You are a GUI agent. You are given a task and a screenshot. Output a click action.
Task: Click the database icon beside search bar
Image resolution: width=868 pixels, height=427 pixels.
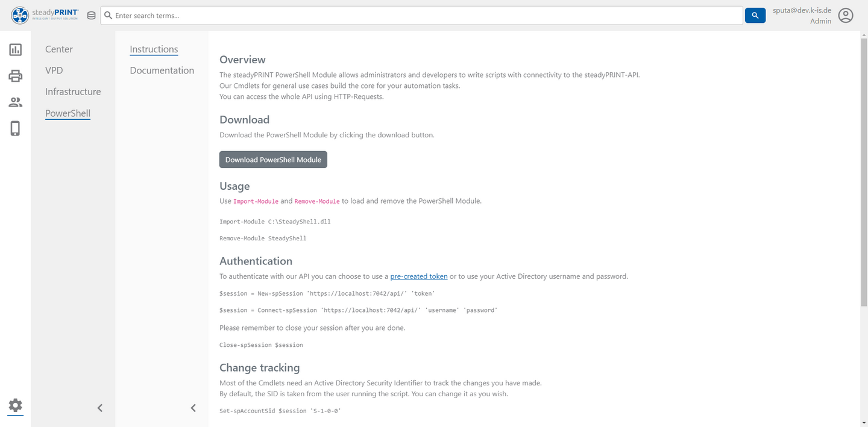91,16
